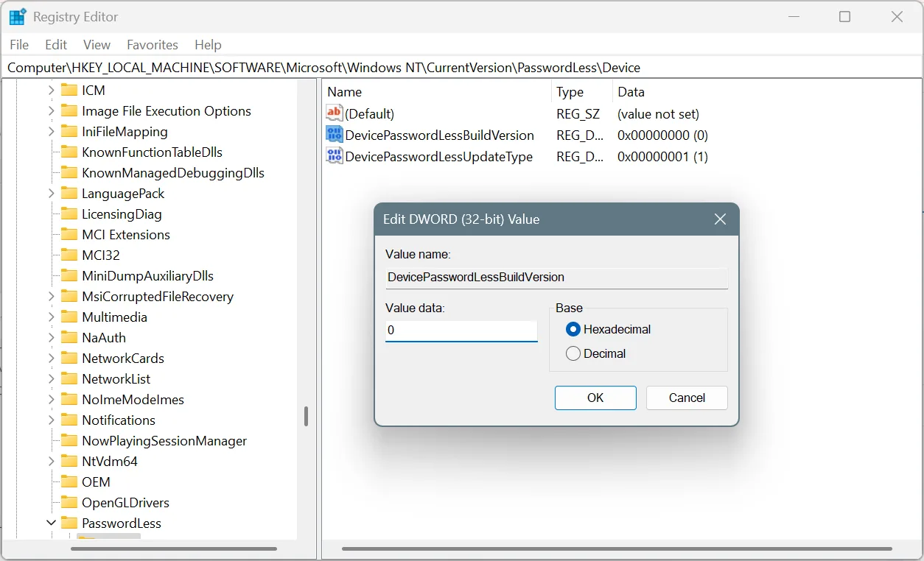The width and height of the screenshot is (924, 561).
Task: Expand the NetworkCards key
Action: coord(51,358)
